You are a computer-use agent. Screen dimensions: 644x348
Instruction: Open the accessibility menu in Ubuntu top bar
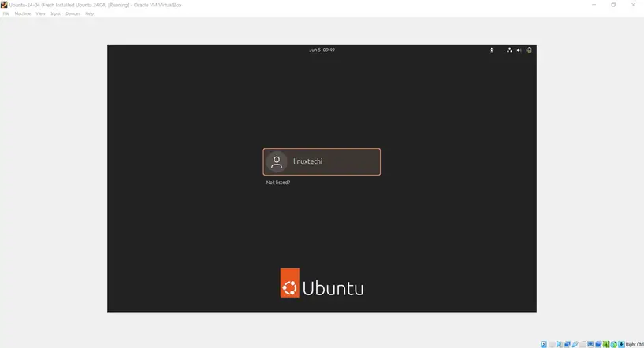point(492,50)
